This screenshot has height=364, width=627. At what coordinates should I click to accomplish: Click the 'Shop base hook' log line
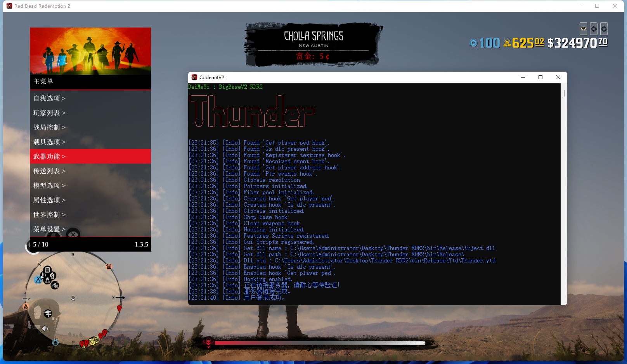pos(238,217)
